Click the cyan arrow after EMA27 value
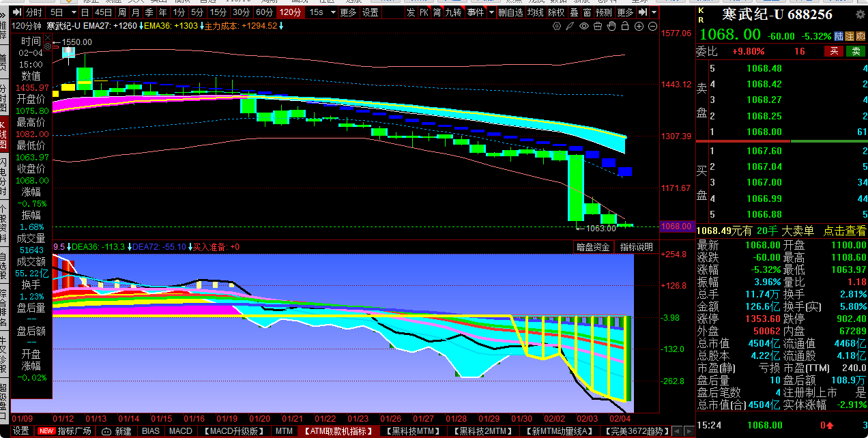The image size is (868, 438). (141, 26)
